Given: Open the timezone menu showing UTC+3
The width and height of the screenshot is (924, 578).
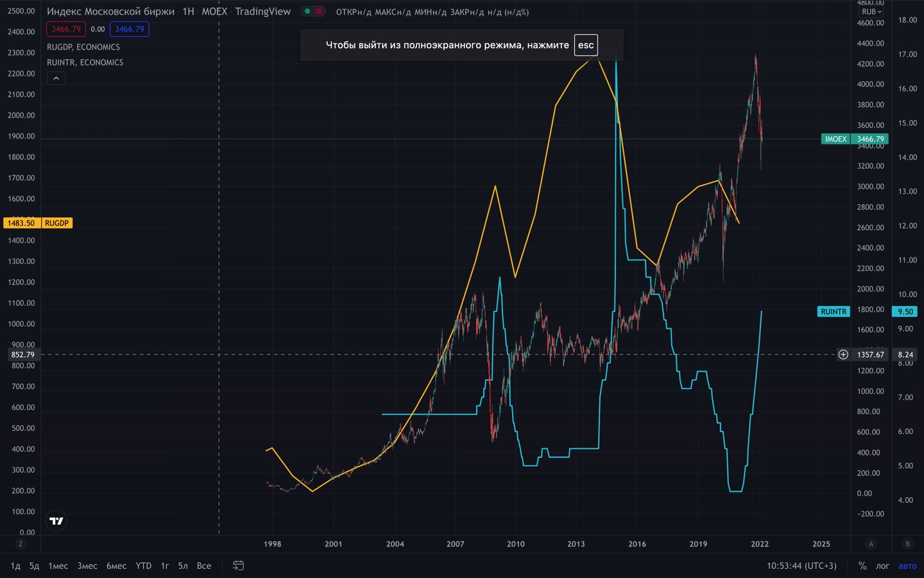Looking at the screenshot, I should click(801, 566).
